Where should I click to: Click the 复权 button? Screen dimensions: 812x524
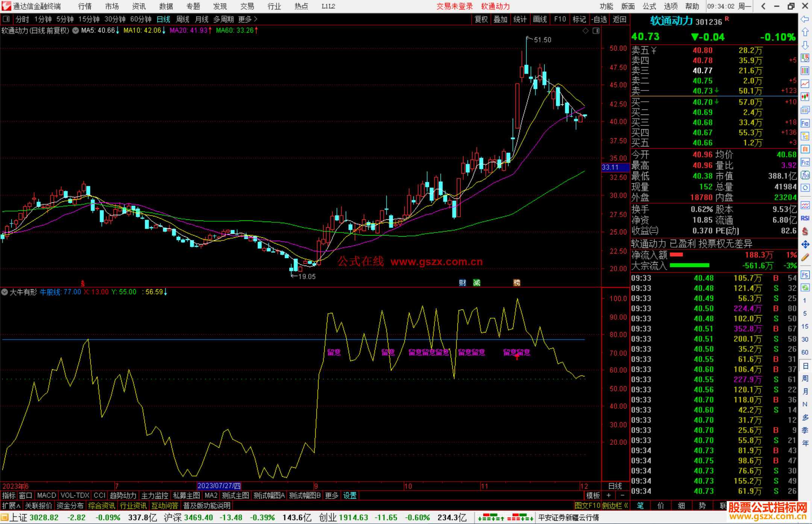[x=481, y=19]
